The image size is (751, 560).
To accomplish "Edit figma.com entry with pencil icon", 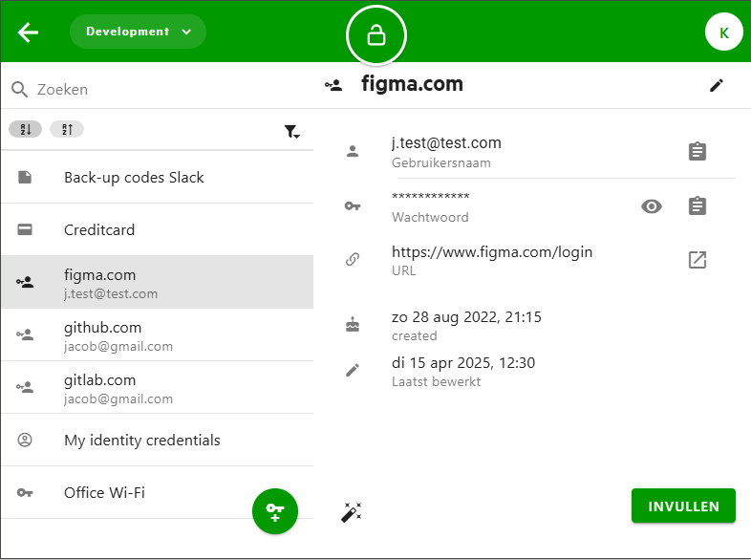I will [x=717, y=85].
